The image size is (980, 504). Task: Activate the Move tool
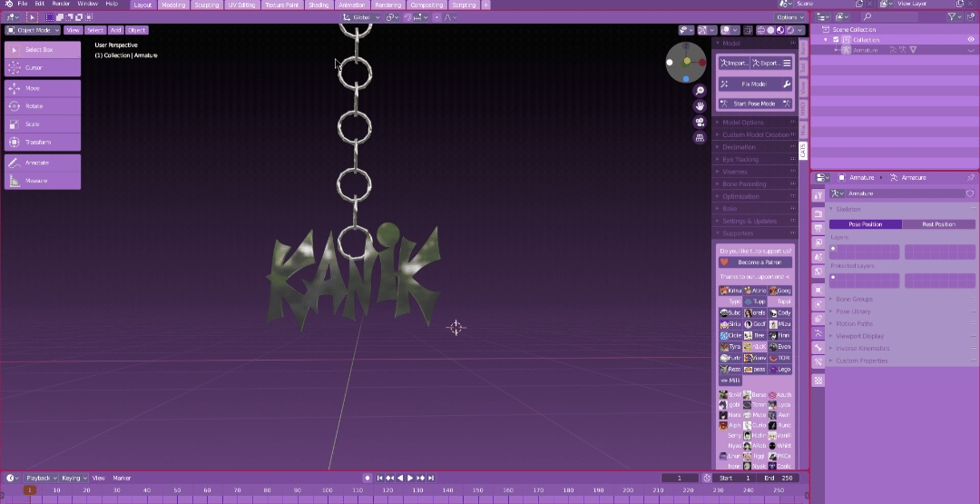pyautogui.click(x=43, y=88)
